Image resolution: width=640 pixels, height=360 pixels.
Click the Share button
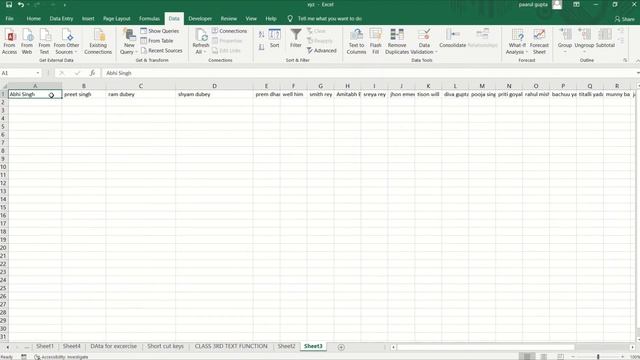point(625,19)
